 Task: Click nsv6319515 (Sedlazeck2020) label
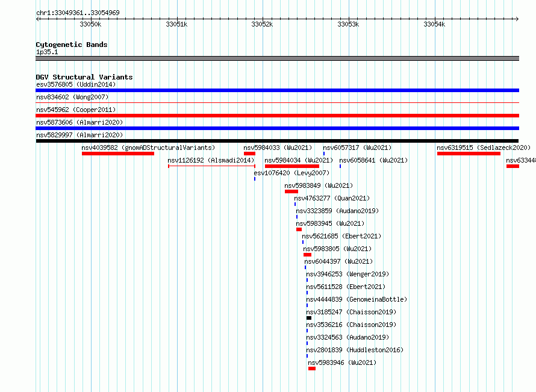click(x=484, y=148)
